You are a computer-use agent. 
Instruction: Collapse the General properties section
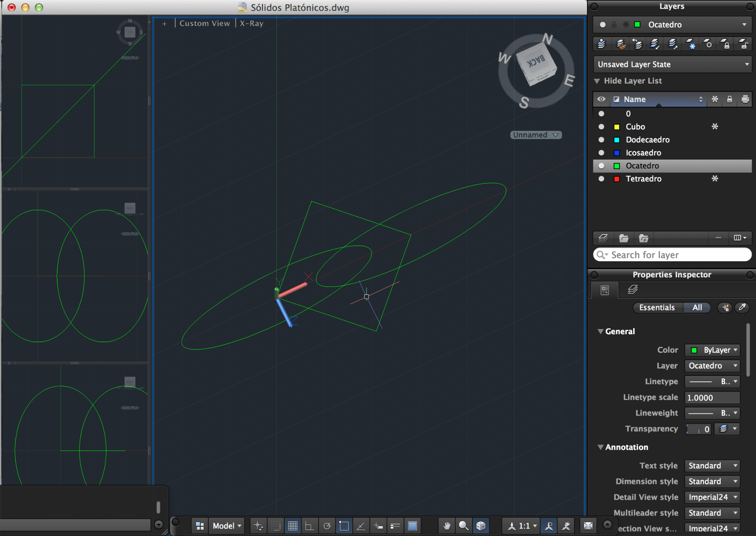pyautogui.click(x=600, y=331)
